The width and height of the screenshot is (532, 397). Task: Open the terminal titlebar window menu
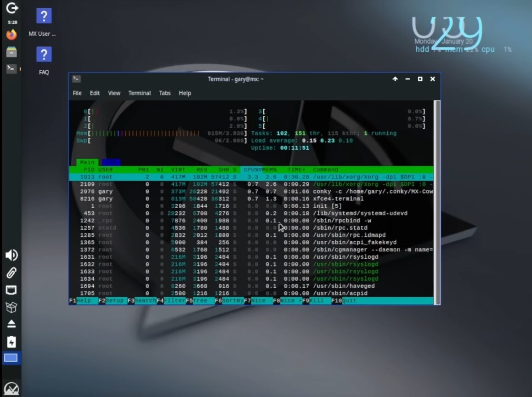76,79
